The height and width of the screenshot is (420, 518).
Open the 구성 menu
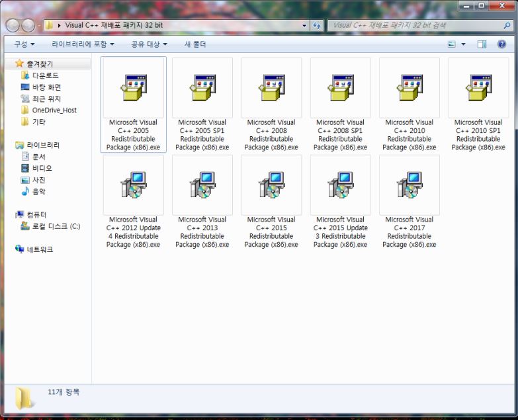coord(24,44)
